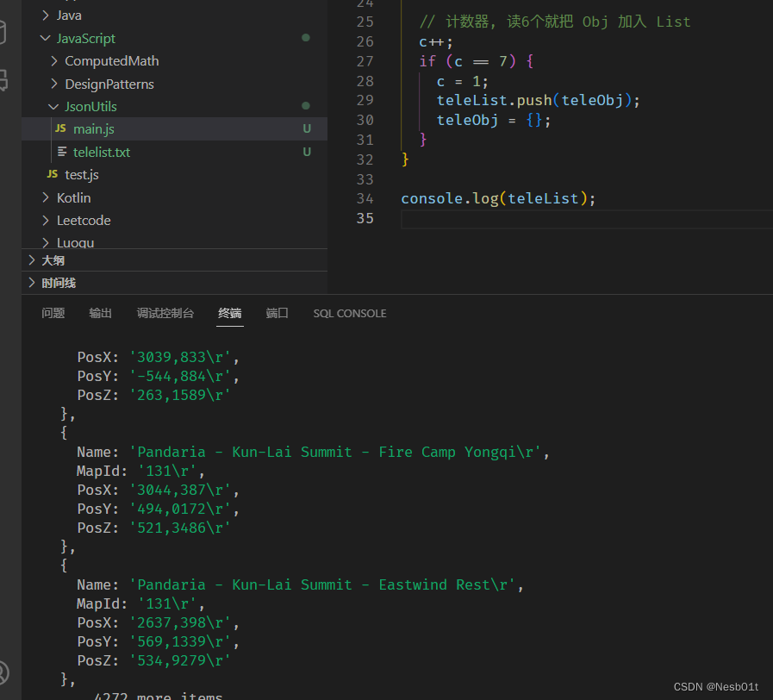This screenshot has width=773, height=700.
Task: Expand the Kotlin folder chevron
Action: (x=46, y=197)
